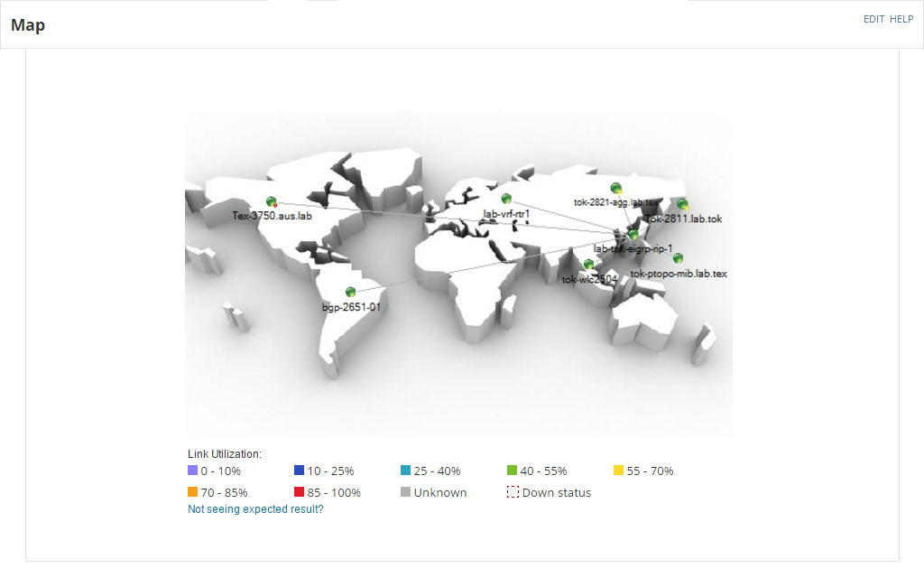Select the lab-tok-eigrp-rip-1 node icon
Screen dimensions: 924x578
(633, 235)
